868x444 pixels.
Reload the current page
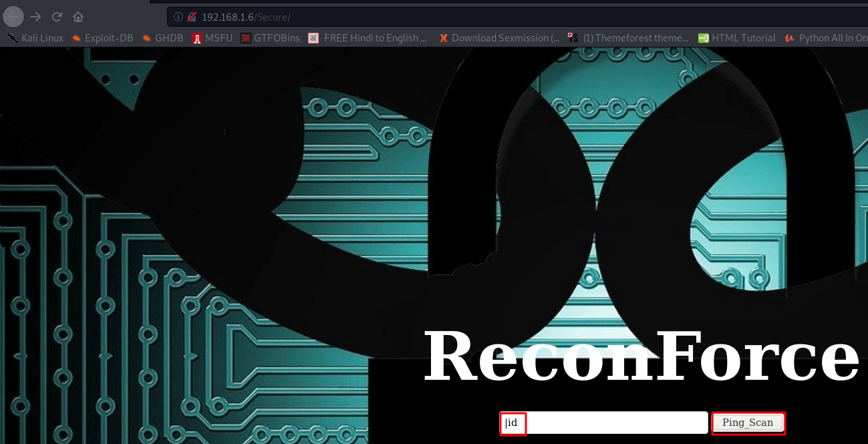[x=57, y=17]
